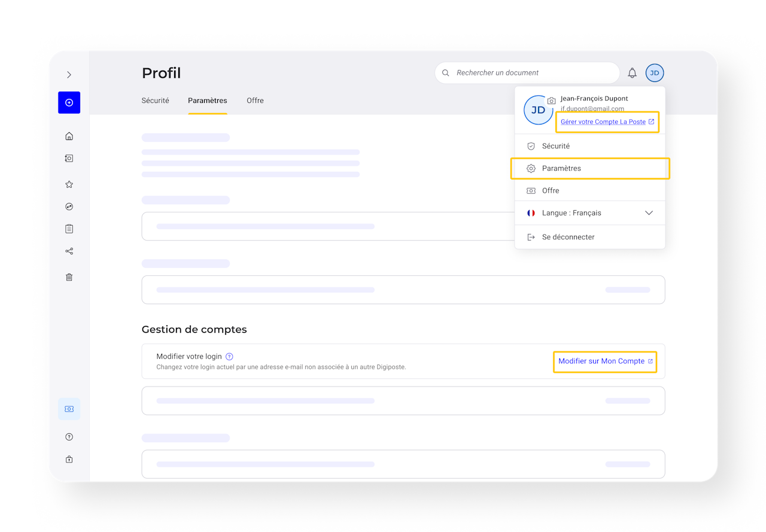Click the camera icon on profile picture

[552, 101]
